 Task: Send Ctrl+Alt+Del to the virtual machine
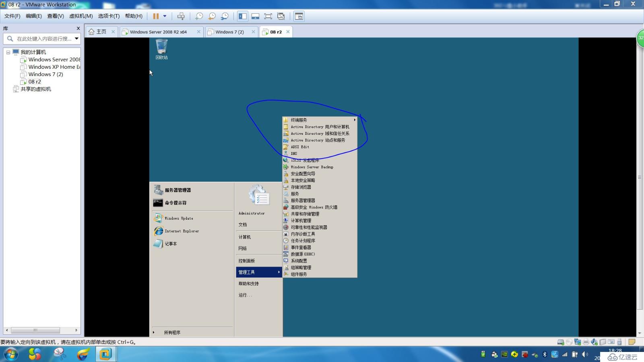tap(181, 16)
